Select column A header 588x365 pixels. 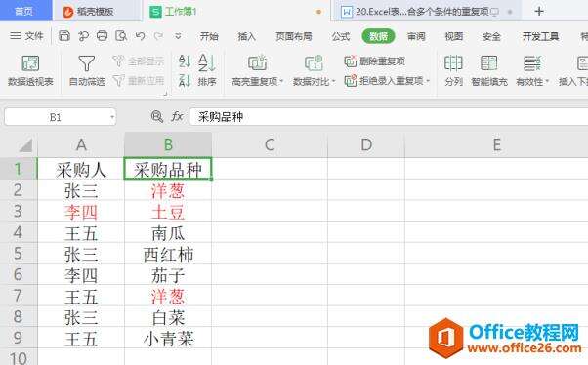[81, 144]
